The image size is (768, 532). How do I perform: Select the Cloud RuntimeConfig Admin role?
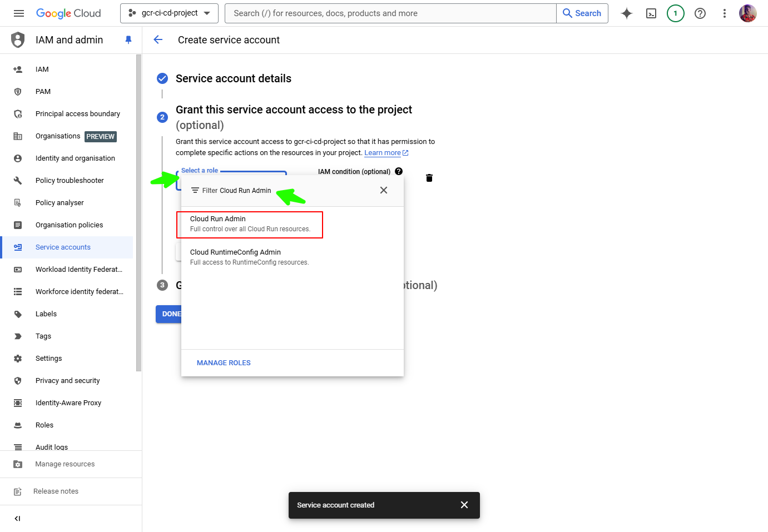pyautogui.click(x=293, y=257)
